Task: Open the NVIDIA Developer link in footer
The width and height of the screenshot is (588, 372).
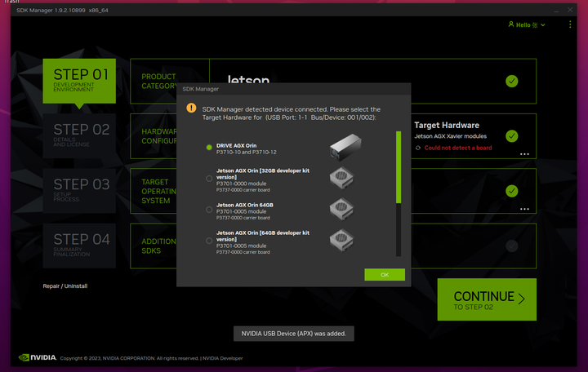Action: coord(223,358)
